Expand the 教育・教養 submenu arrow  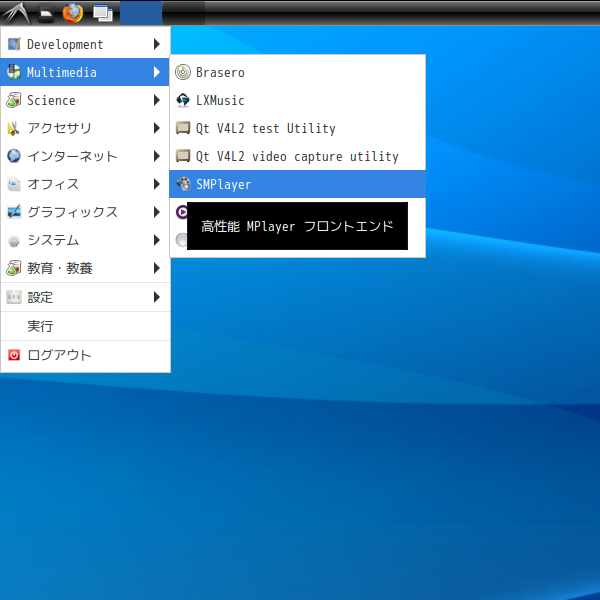tap(157, 268)
